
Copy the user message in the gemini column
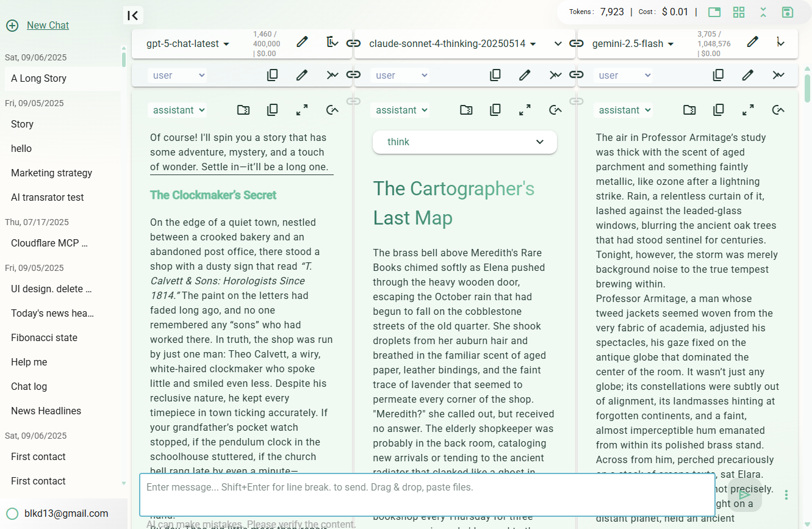tap(719, 75)
